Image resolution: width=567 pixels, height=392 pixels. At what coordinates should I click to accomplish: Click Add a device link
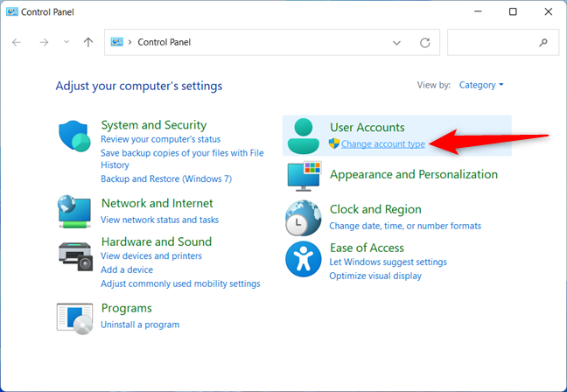(127, 269)
